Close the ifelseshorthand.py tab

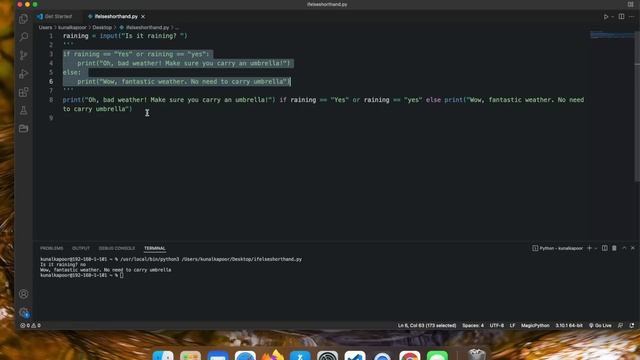click(143, 17)
